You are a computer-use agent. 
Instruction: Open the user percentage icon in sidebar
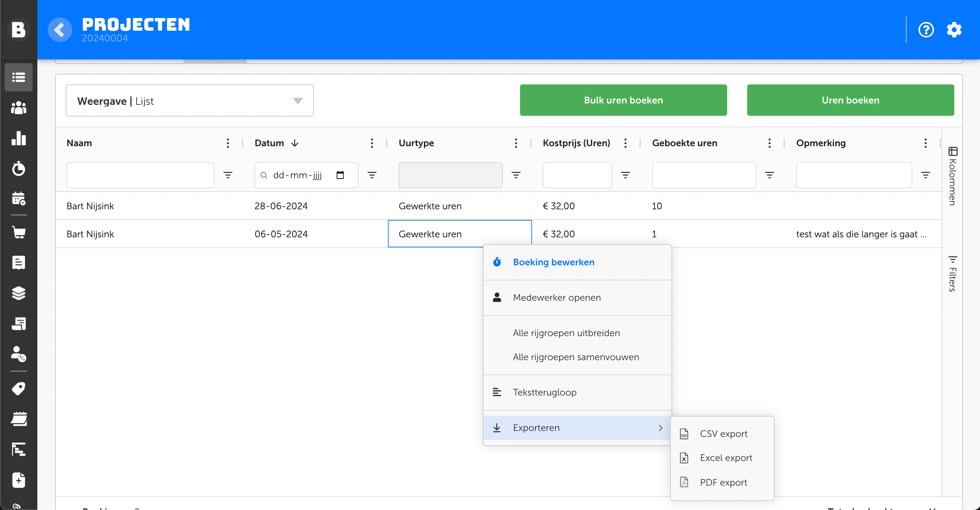19,354
